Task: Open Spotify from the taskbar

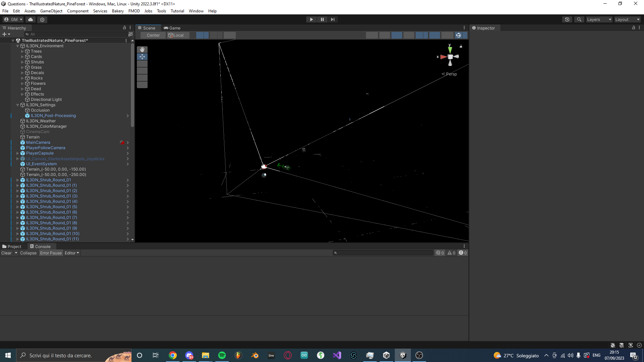Action: 222,355
